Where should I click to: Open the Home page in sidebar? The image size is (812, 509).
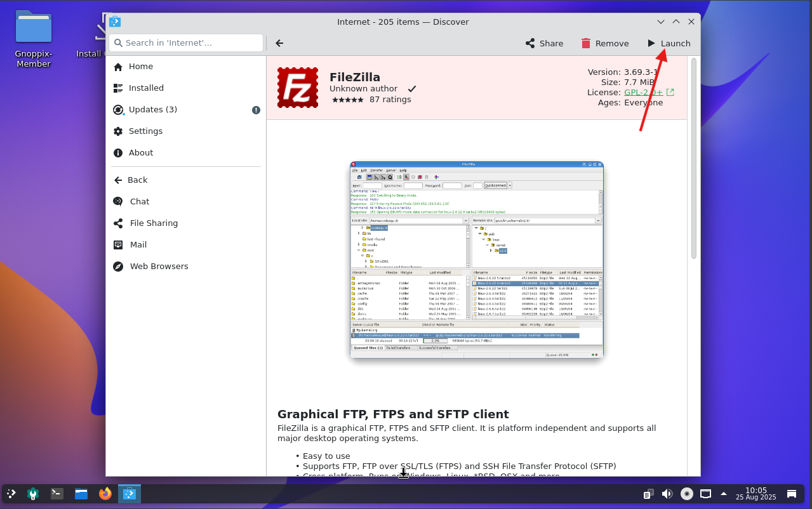140,67
